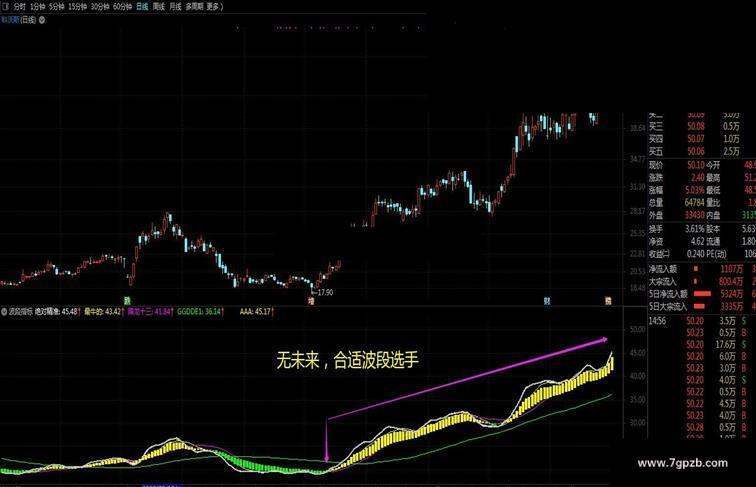Switch to the 5分钟 period

[57, 7]
